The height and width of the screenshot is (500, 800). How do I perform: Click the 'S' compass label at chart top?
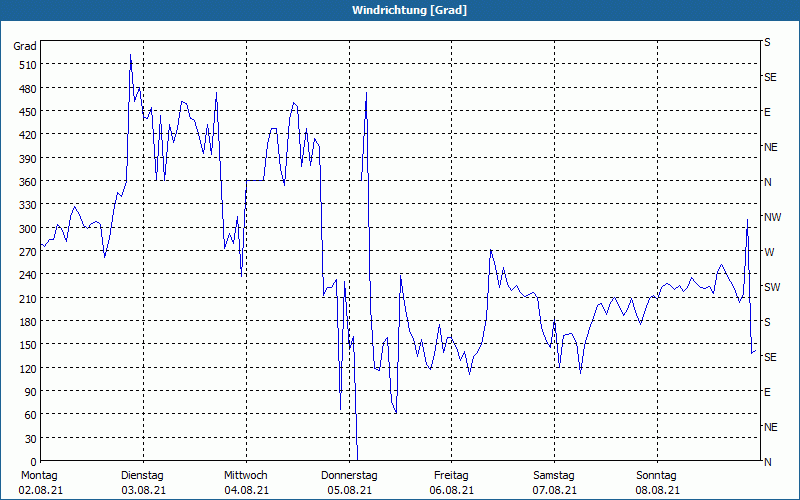coord(767,42)
